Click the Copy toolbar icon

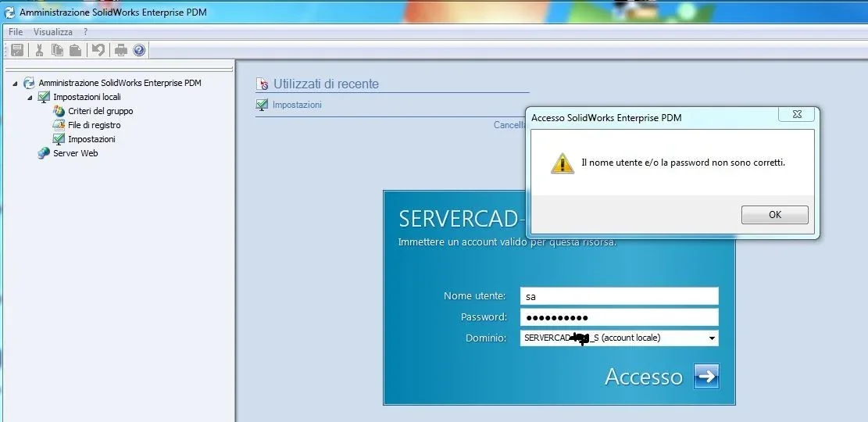(x=57, y=50)
